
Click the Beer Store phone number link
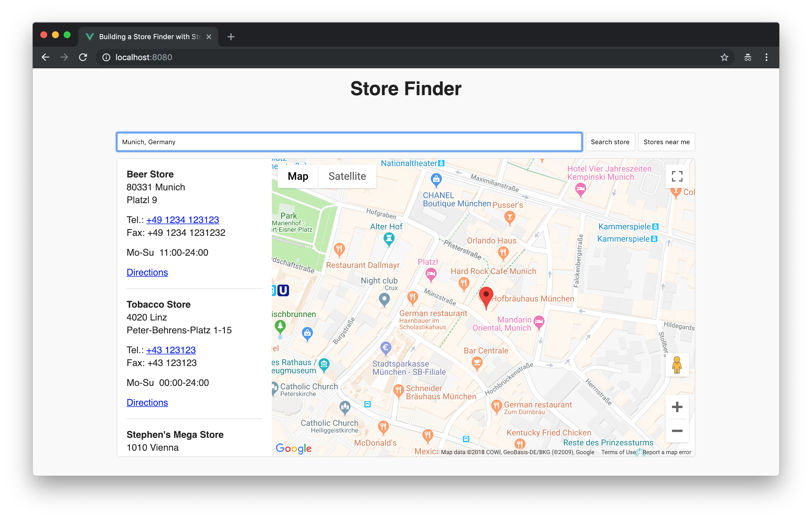pyautogui.click(x=182, y=220)
